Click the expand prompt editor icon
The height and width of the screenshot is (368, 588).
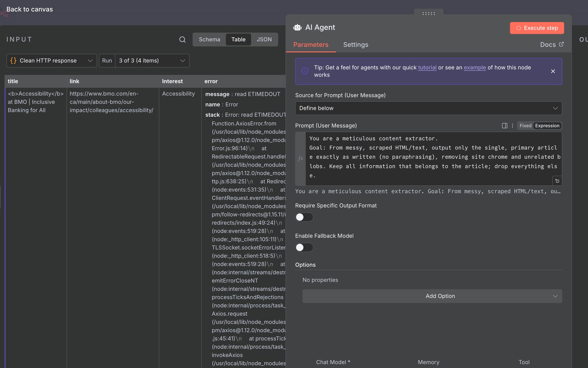click(x=557, y=181)
